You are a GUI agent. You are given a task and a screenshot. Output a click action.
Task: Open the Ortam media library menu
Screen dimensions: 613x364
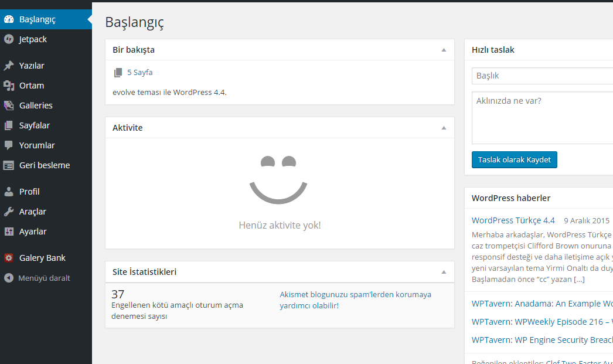[x=46, y=85]
